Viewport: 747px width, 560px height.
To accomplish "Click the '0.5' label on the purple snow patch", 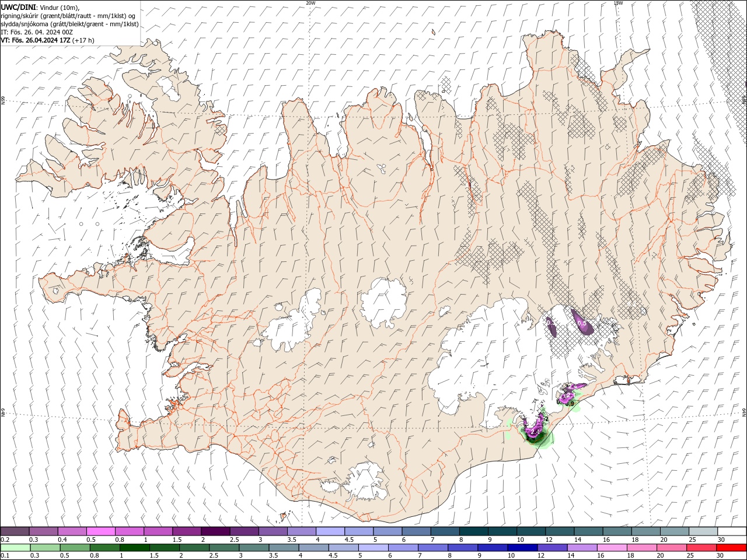I will (581, 323).
